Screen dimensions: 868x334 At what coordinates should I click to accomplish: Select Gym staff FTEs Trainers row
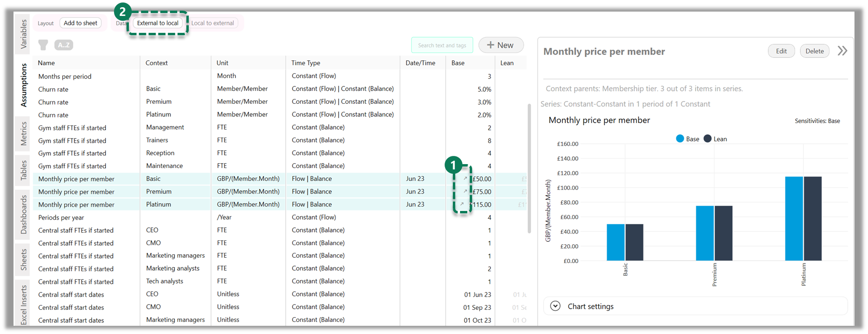pos(280,140)
